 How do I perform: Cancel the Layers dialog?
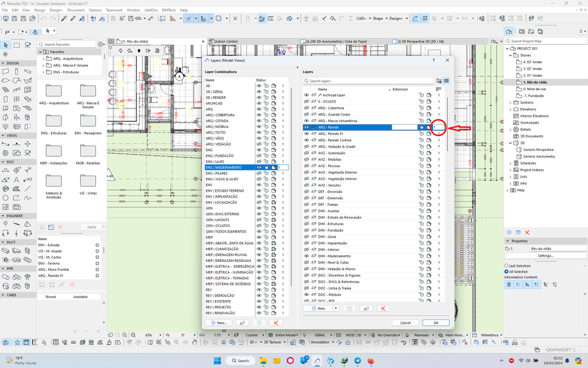click(x=405, y=323)
